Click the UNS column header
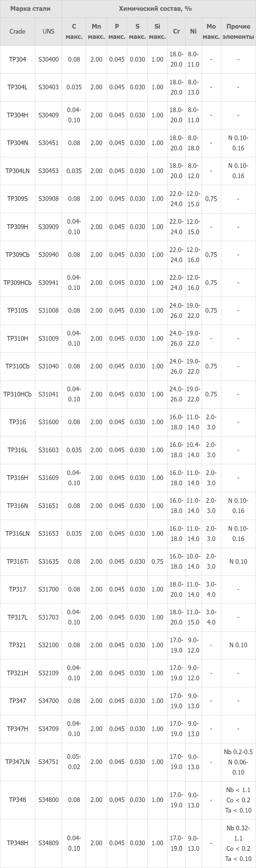Viewport: 256px width, 868px height. [x=49, y=32]
